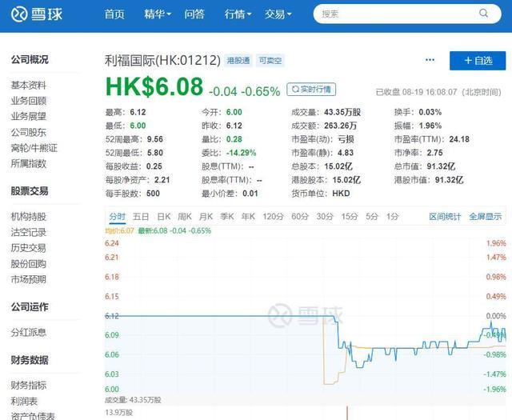Image resolution: width=512 pixels, height=420 pixels.
Task: Open 窝轮/牛熊证 in the sidebar
Action: tap(34, 148)
